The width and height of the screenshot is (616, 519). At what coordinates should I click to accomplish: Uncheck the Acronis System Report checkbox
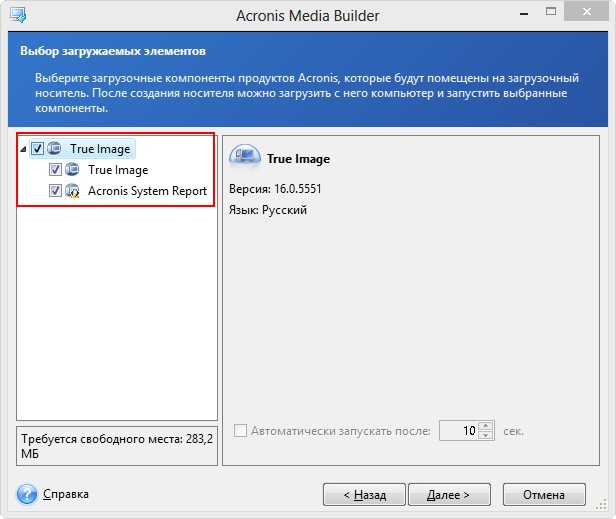[55, 191]
